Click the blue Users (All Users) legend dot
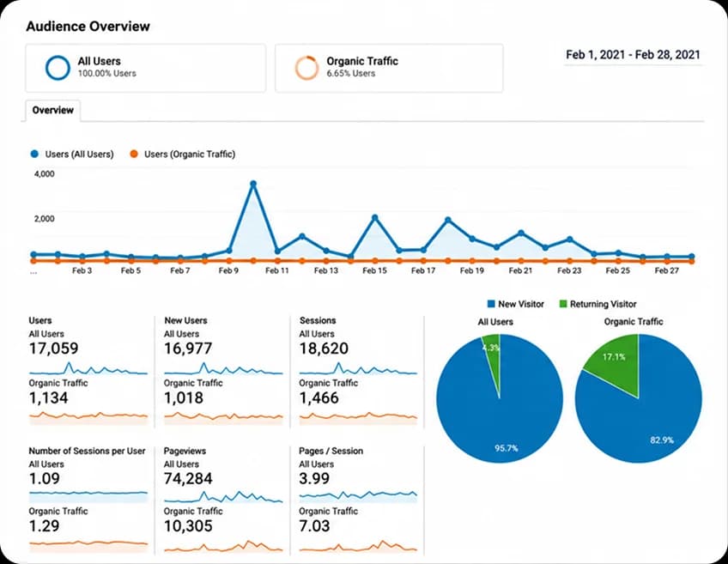Screen dimensions: 728x564 point(33,155)
